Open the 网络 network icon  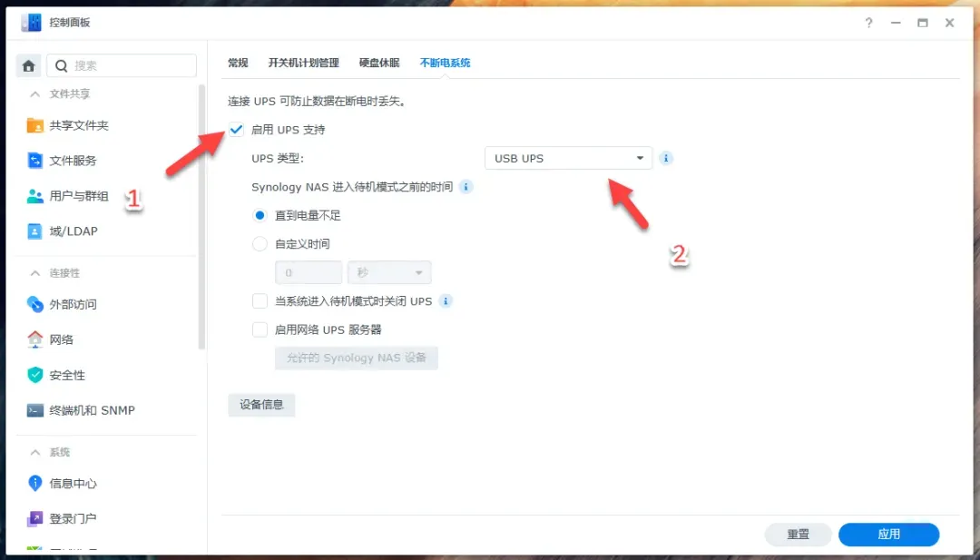[x=35, y=339]
